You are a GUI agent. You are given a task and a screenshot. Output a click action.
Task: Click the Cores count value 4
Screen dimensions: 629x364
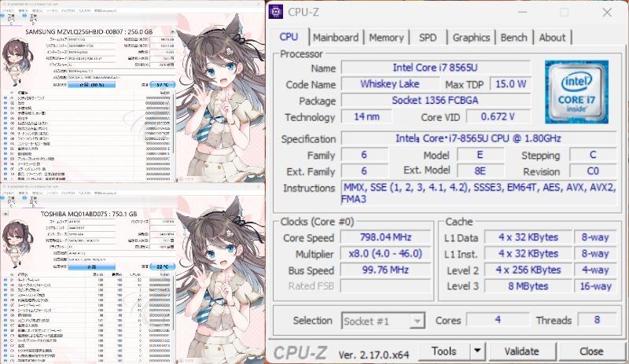click(x=498, y=320)
